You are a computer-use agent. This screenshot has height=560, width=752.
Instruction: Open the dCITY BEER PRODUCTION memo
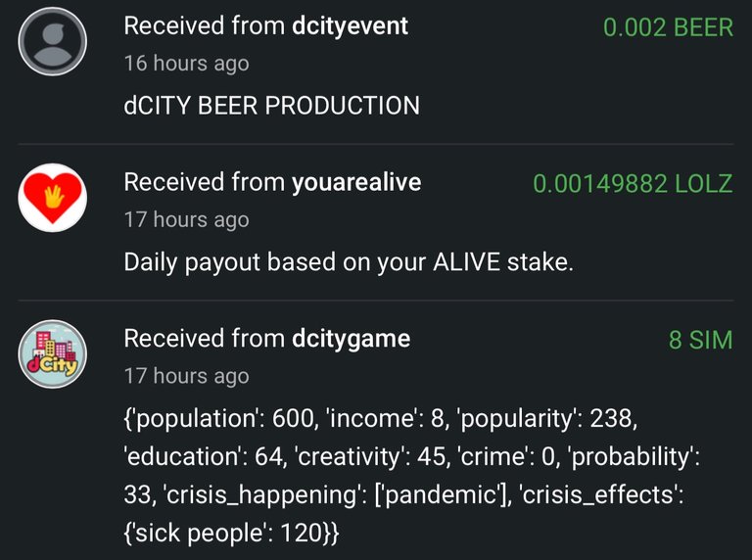[x=271, y=106]
